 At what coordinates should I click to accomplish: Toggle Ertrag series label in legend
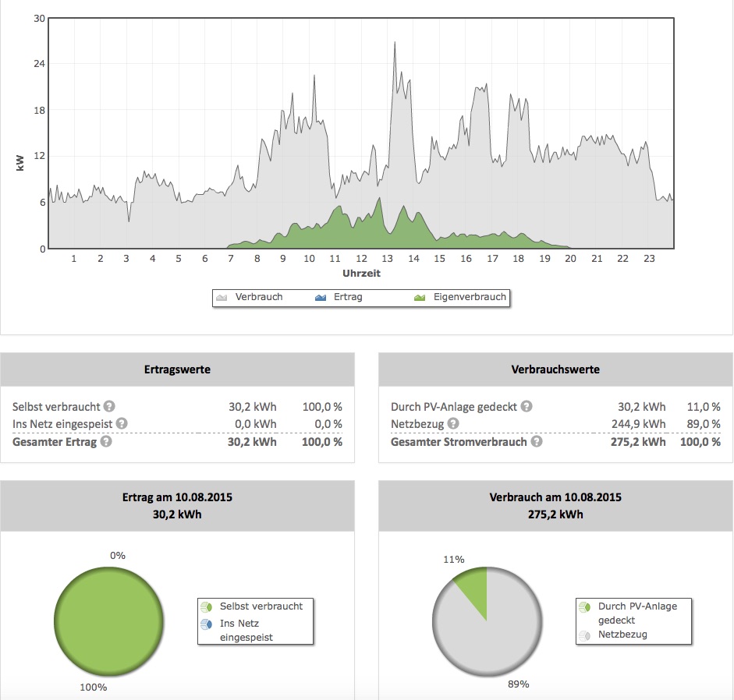[x=349, y=297]
